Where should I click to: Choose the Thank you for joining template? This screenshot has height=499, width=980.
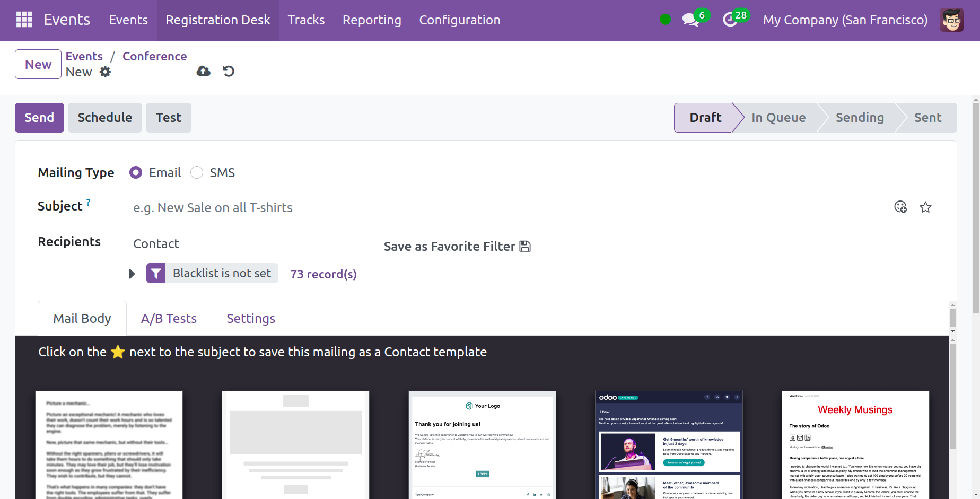482,445
